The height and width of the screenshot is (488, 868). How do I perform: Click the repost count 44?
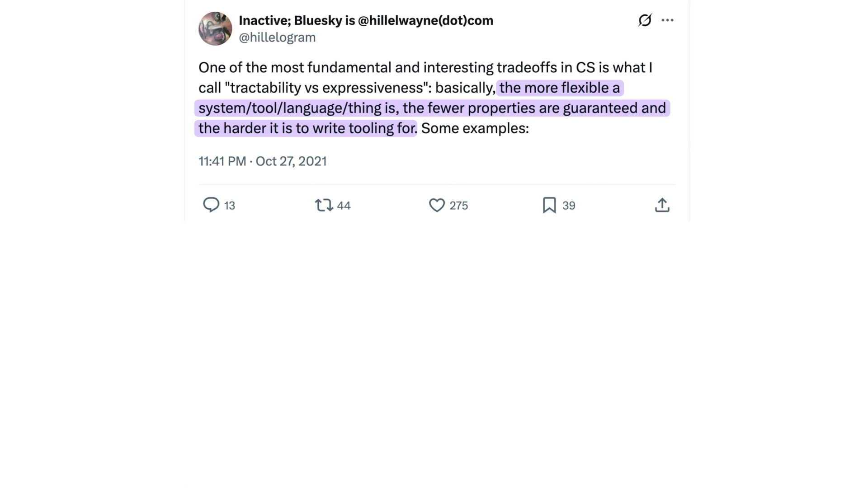coord(344,206)
